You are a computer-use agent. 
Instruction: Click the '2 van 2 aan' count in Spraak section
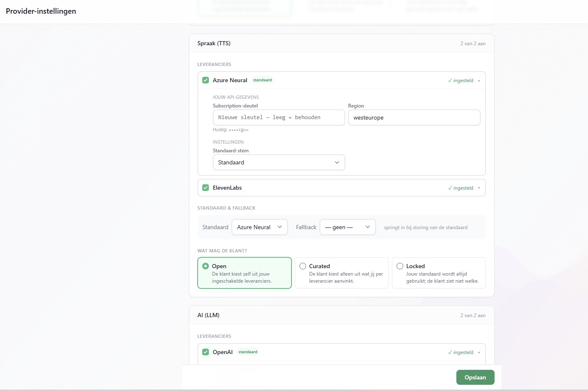click(473, 44)
